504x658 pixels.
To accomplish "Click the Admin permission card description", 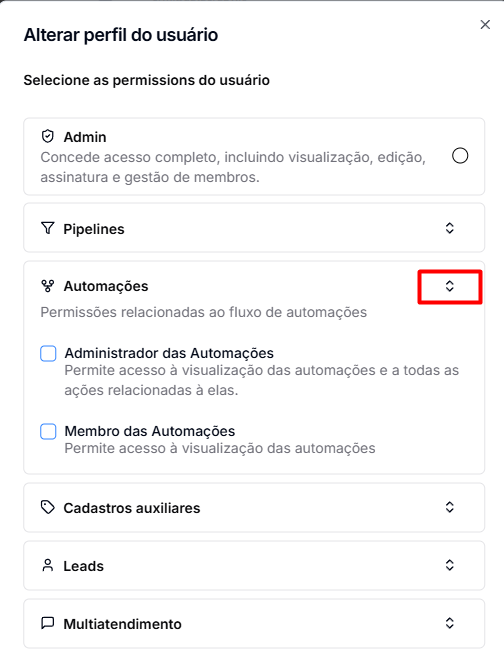I will [x=233, y=167].
